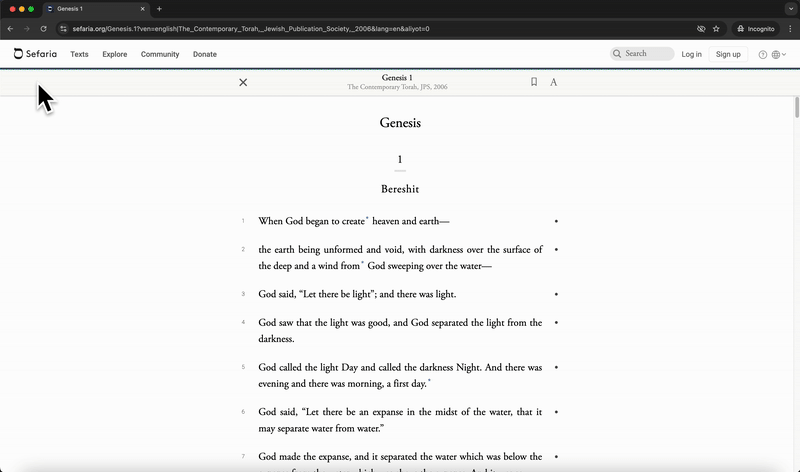Open the Chrome three-dot menu
800x472 pixels.
(790, 29)
